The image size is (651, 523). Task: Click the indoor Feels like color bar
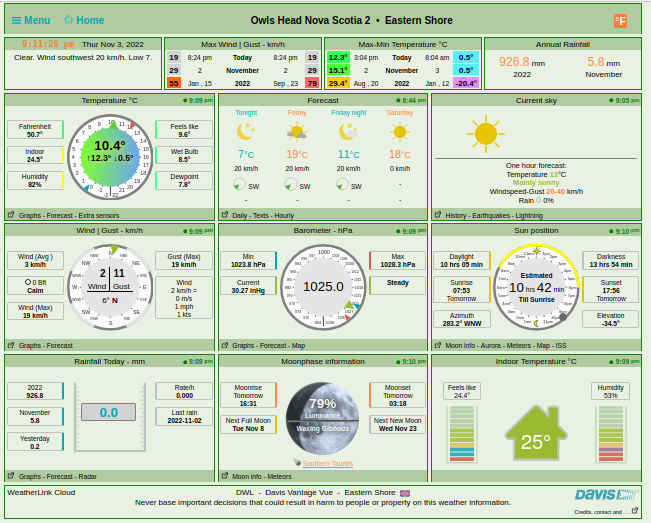pos(462,434)
